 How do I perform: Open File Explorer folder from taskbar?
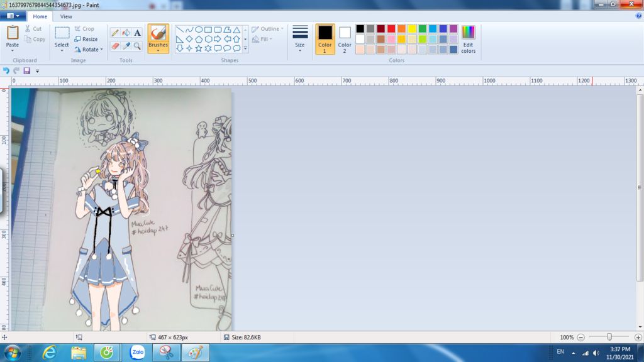point(79,353)
